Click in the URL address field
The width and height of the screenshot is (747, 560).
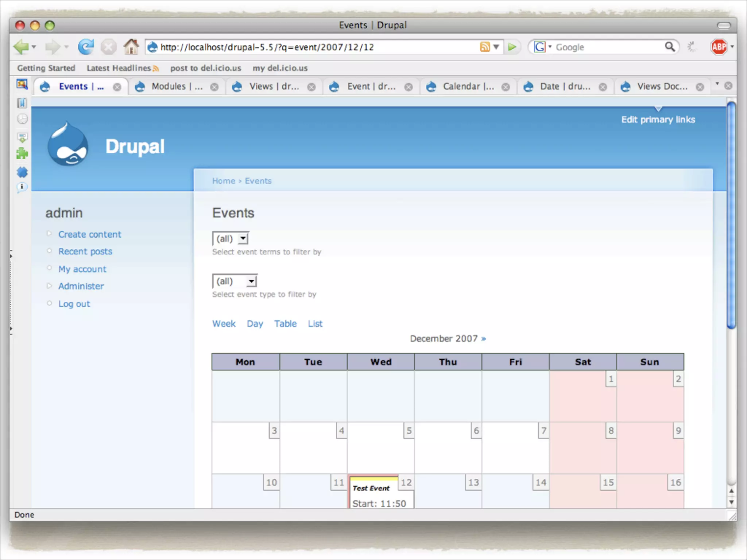[x=314, y=47]
